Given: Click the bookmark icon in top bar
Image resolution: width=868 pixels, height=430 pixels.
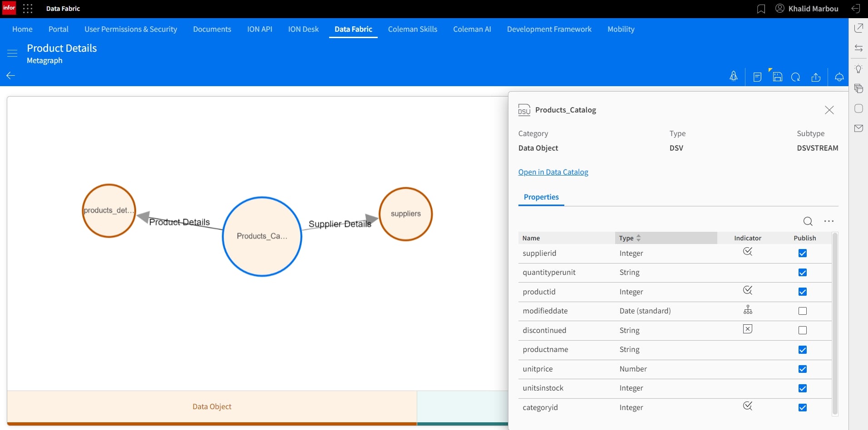Looking at the screenshot, I should click(761, 9).
